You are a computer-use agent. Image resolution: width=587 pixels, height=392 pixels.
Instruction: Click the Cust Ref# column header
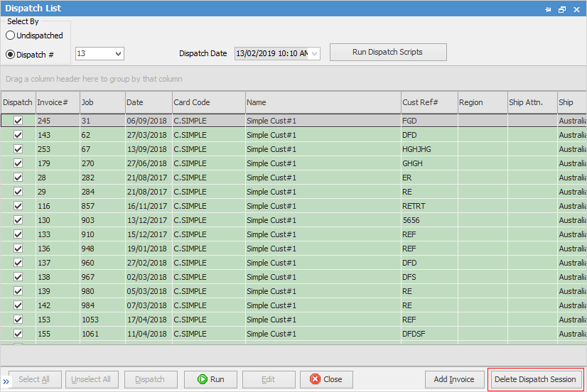click(429, 102)
